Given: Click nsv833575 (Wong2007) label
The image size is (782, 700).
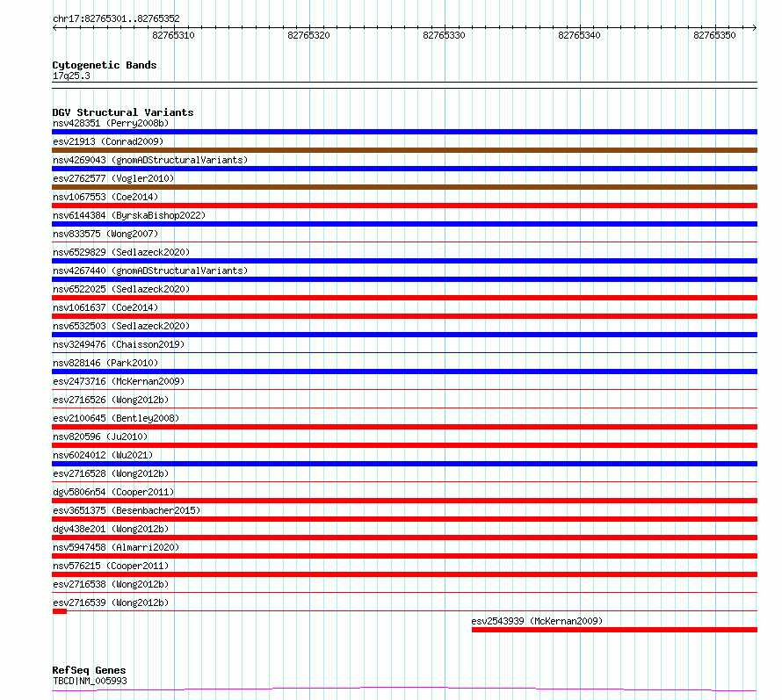Looking at the screenshot, I should (x=105, y=234).
